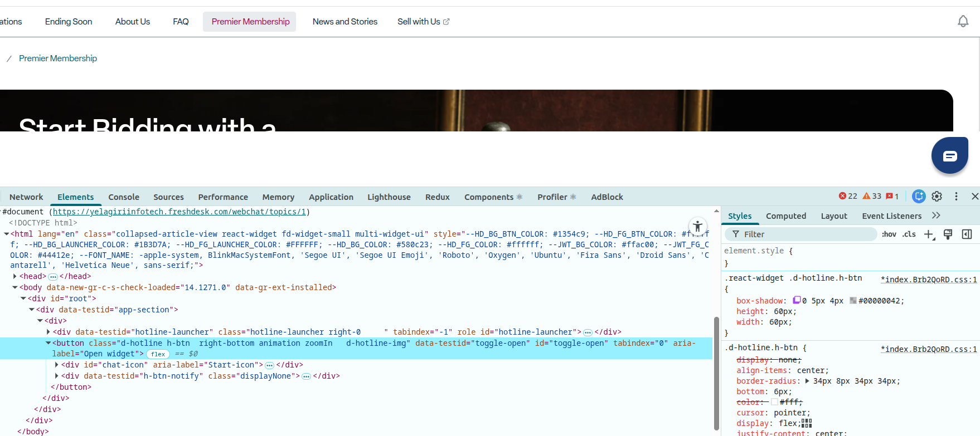Toggle the computed styles sidebar icon
The height and width of the screenshot is (436, 980).
pyautogui.click(x=967, y=234)
